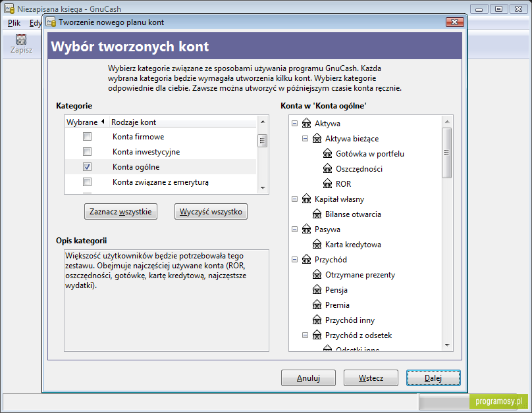Click the bank icon beside Gotówka w portfelu
The image size is (532, 413).
[327, 153]
